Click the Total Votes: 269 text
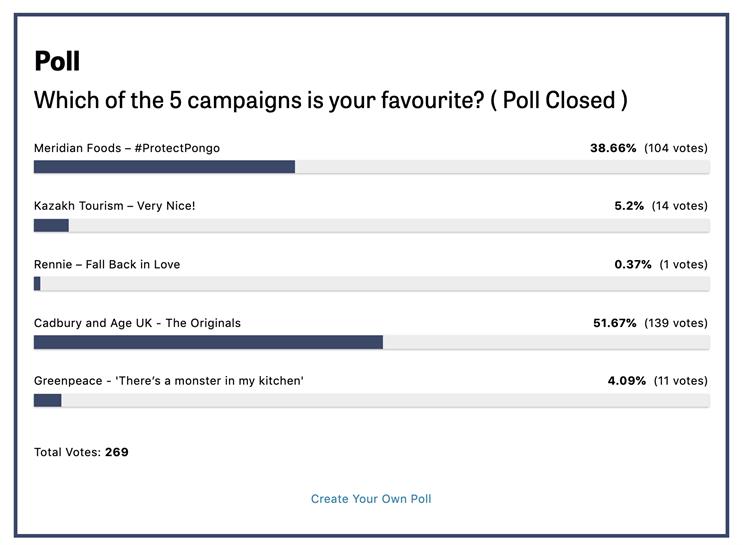Image resolution: width=743 pixels, height=545 pixels. 81,452
